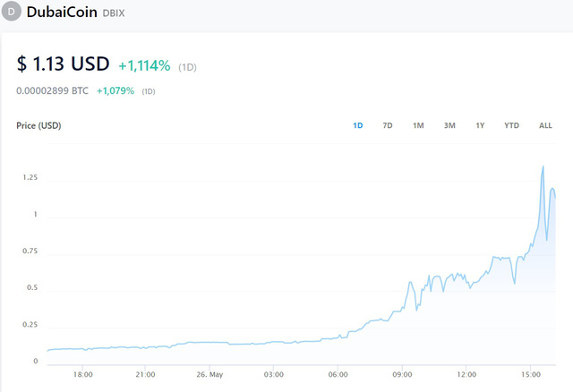Click the DubaiCoin circular D logo icon
The image size is (573, 392).
pyautogui.click(x=13, y=13)
